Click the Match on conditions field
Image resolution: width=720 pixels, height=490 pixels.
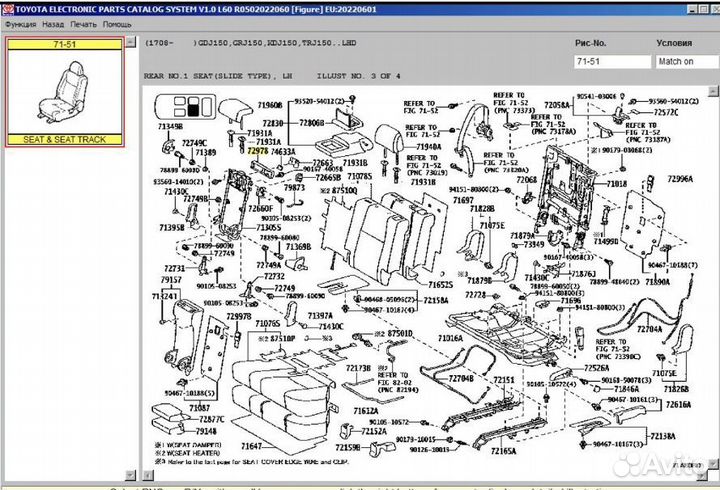pos(686,62)
